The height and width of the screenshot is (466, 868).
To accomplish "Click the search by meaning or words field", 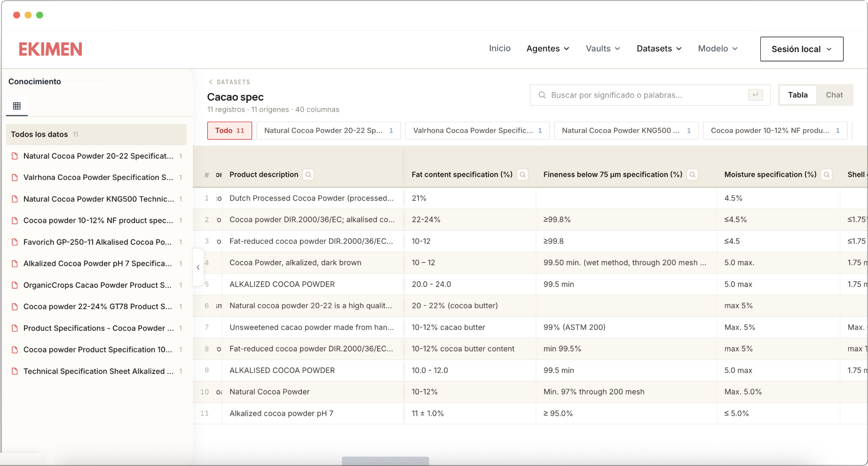I will (650, 95).
